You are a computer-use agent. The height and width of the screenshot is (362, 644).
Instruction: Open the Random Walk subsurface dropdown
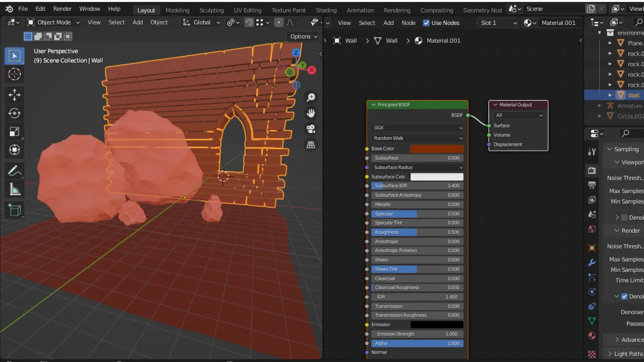(417, 138)
